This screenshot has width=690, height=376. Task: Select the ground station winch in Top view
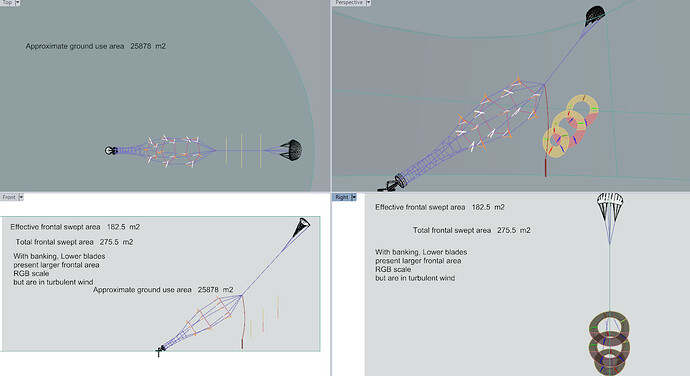[x=110, y=151]
